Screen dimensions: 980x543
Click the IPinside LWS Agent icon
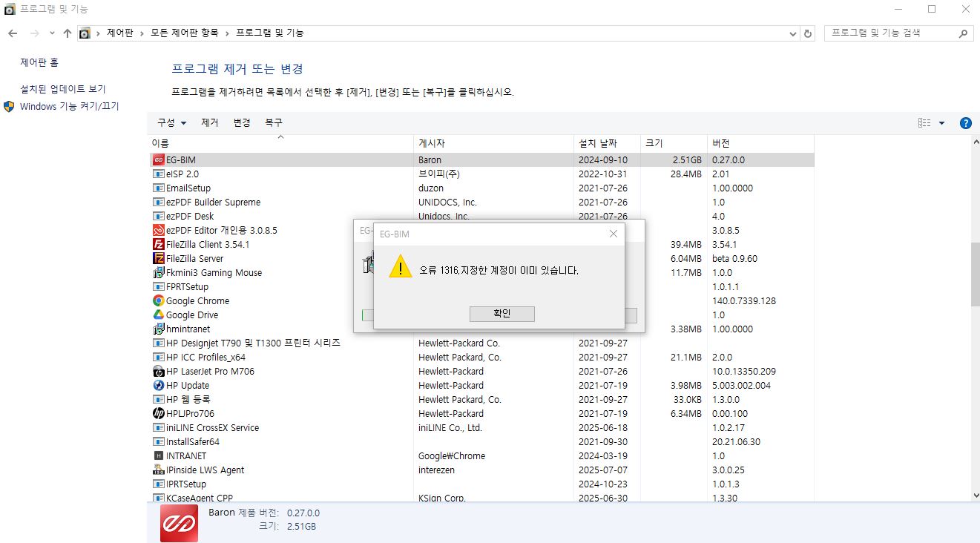158,470
